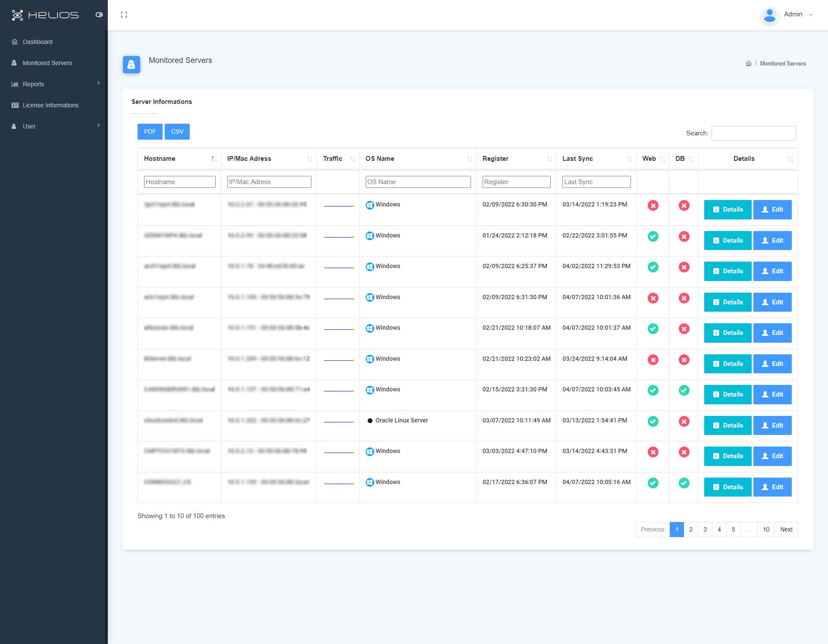Open the Monitored Servers breadcrumb link
Screen dimensions: 828x644
783,63
